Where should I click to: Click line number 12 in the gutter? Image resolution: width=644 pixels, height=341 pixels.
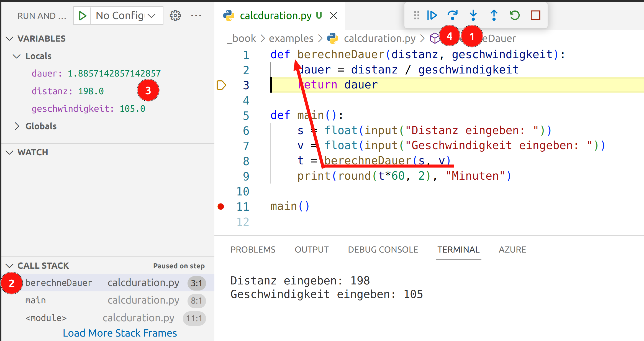[243, 222]
